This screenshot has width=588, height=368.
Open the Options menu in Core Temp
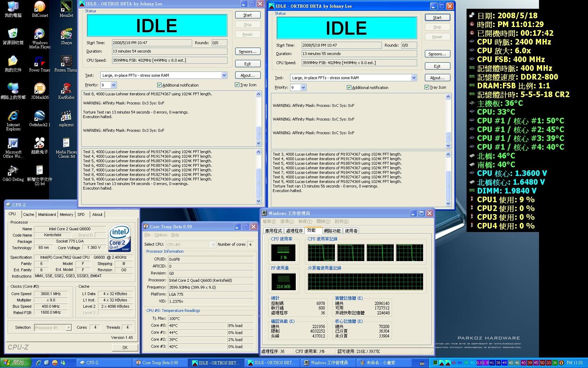pos(161,235)
